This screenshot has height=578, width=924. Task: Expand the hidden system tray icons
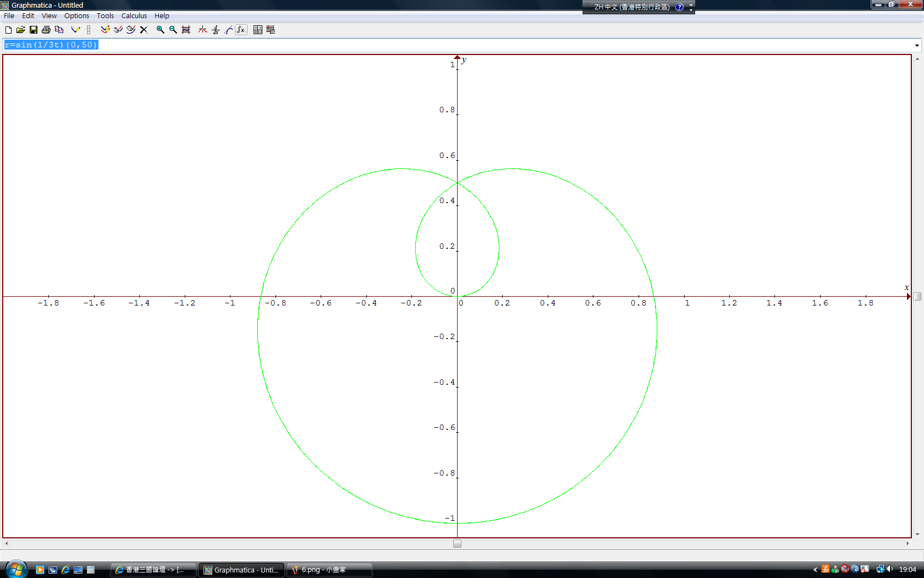point(815,570)
